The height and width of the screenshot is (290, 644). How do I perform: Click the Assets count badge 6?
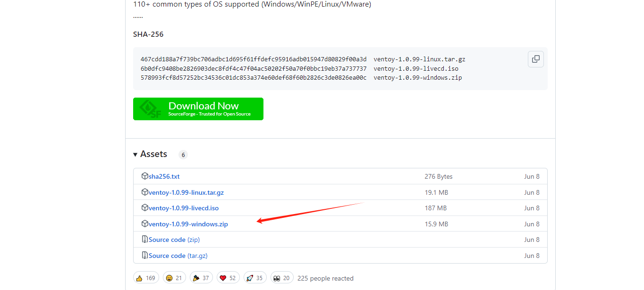click(x=183, y=155)
